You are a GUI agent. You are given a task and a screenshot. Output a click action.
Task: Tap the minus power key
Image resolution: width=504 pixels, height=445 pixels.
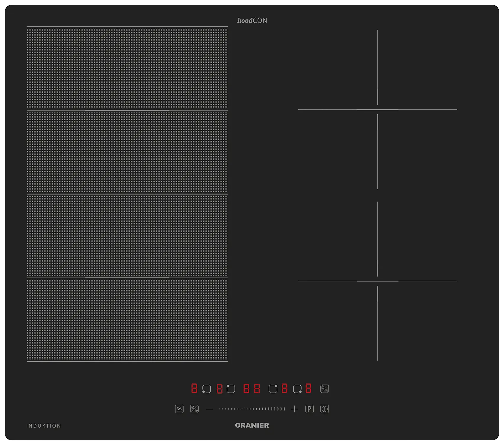pyautogui.click(x=209, y=409)
